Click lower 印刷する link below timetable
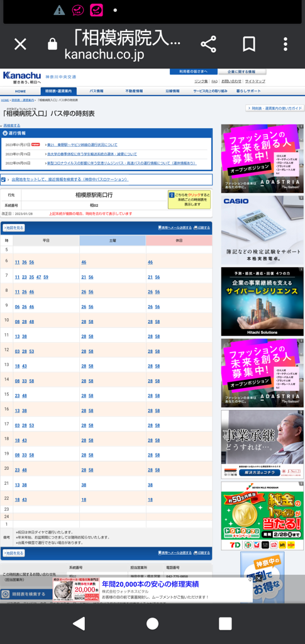 click(202, 553)
